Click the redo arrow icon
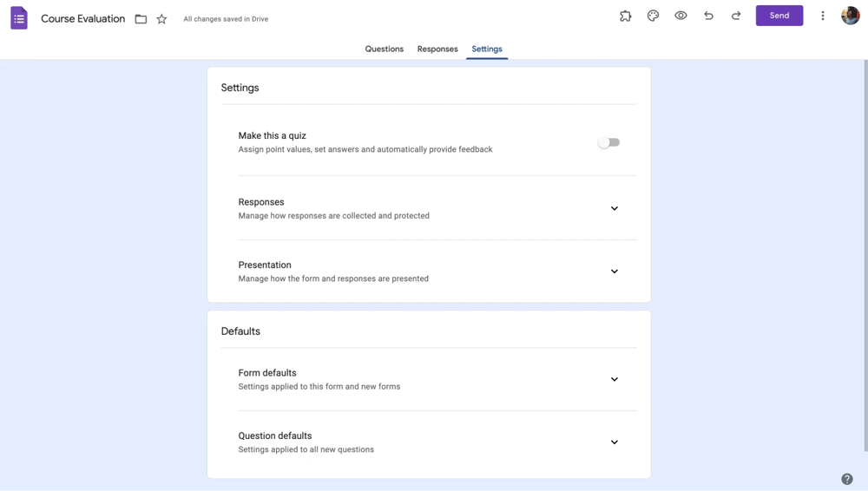This screenshot has width=868, height=491. [x=736, y=16]
